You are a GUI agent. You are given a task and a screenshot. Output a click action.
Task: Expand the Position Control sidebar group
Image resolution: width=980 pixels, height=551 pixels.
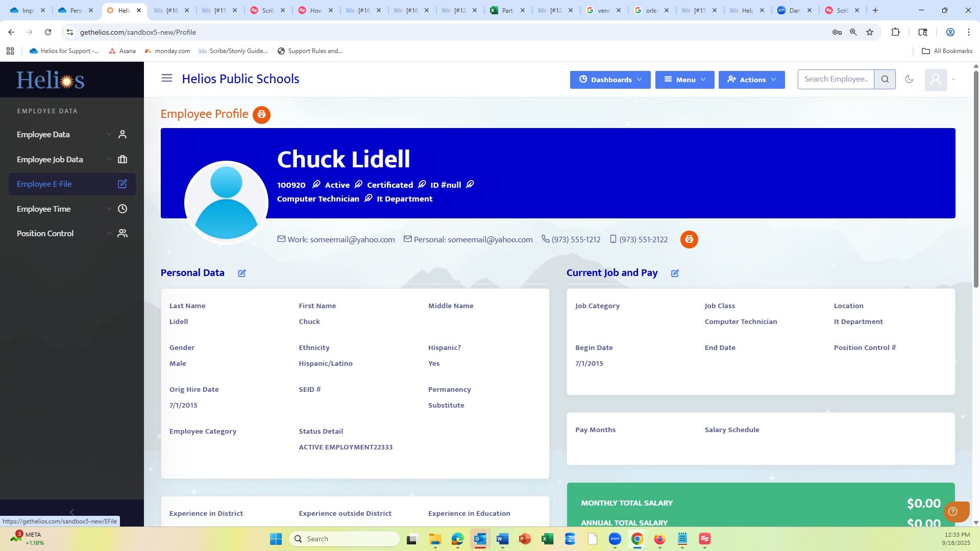45,234
